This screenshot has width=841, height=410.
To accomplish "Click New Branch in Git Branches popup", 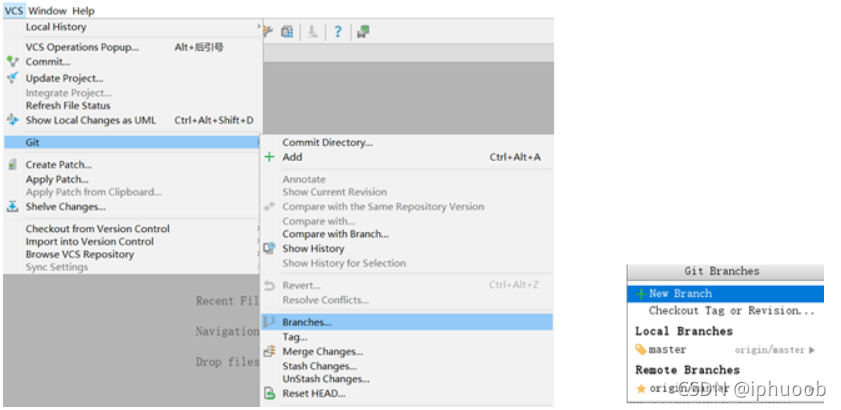I will 725,294.
